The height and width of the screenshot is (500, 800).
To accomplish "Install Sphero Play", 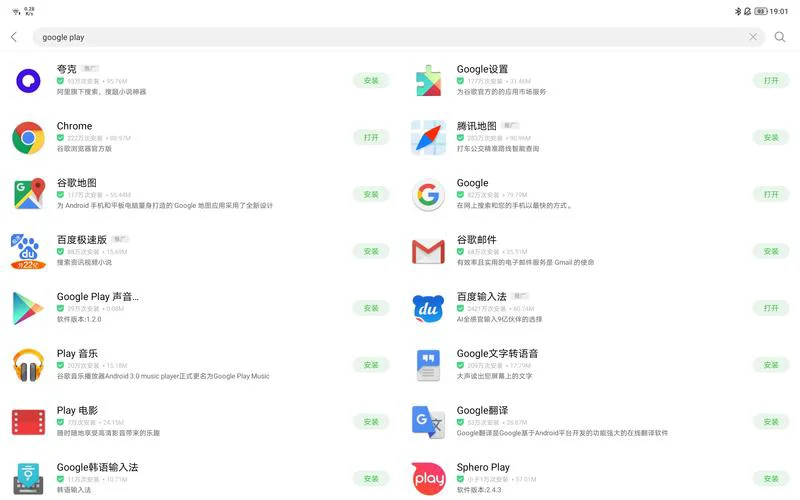I will point(771,479).
